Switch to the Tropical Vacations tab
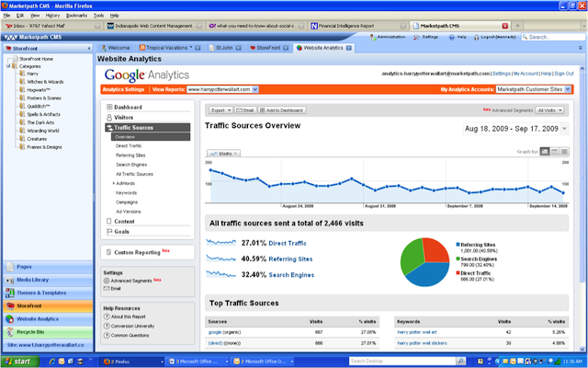 166,48
